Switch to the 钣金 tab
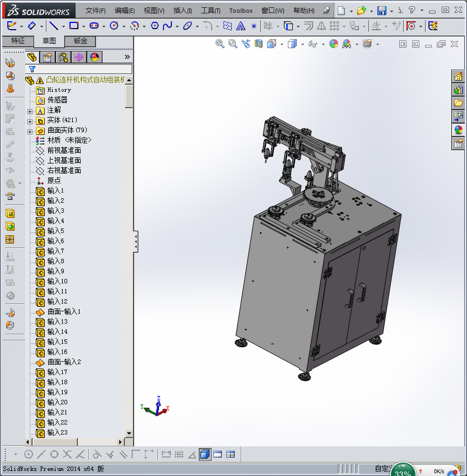This screenshot has height=476, width=467. (x=81, y=41)
